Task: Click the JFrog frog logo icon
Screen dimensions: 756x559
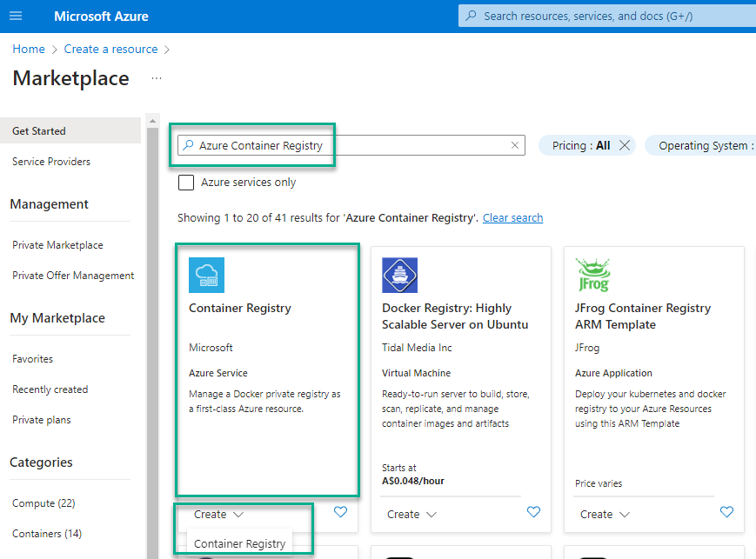Action: coord(592,273)
